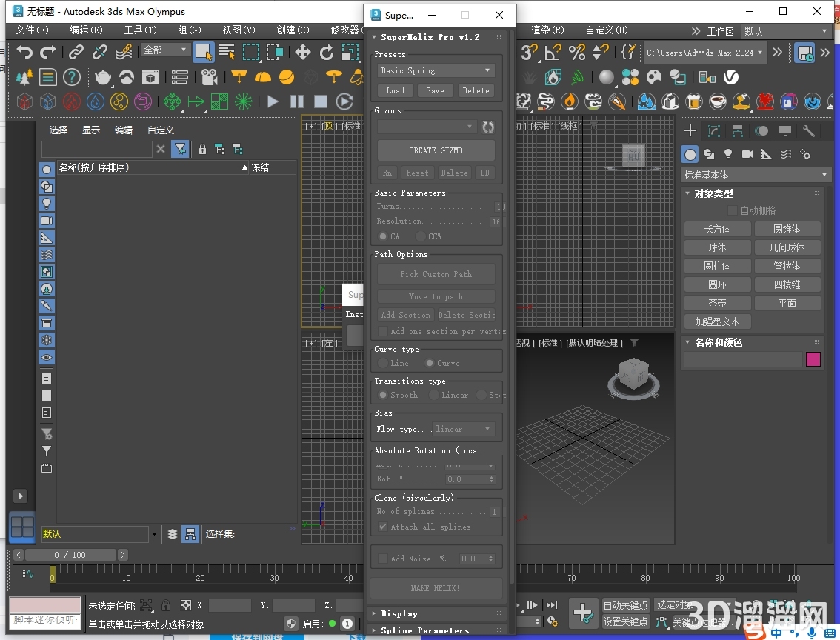The width and height of the screenshot is (840, 640).
Task: Click the pink object color swatch
Action: 813,359
